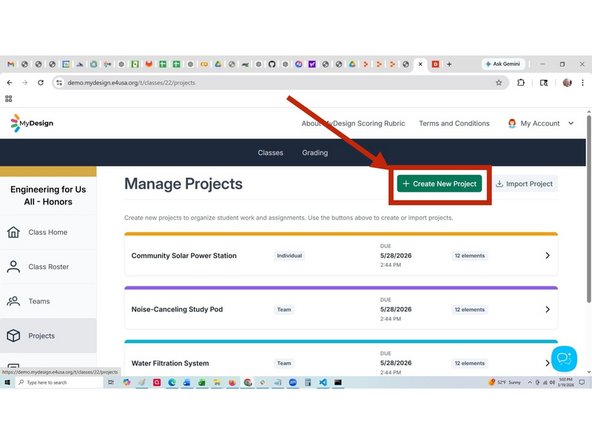Screen dimensions: 592x444
Task: Expand Water Filtration System chevron
Action: tap(547, 363)
